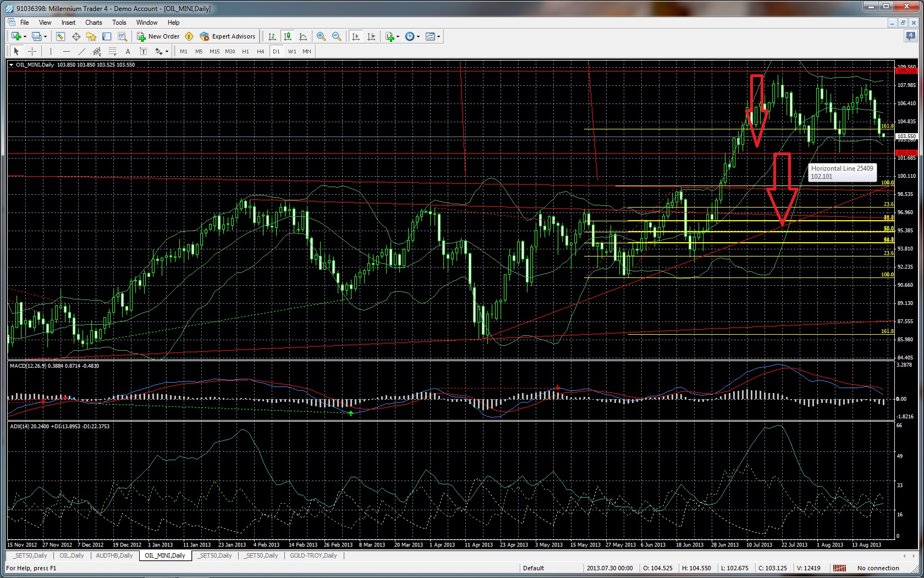Select the Horizontal Line drawing tool
The width and height of the screenshot is (924, 578).
tap(66, 51)
